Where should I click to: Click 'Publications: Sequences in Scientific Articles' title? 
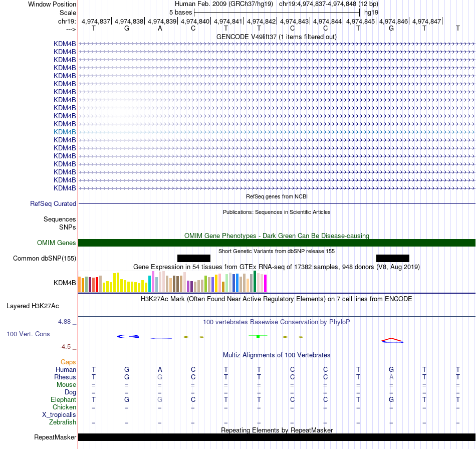click(277, 212)
